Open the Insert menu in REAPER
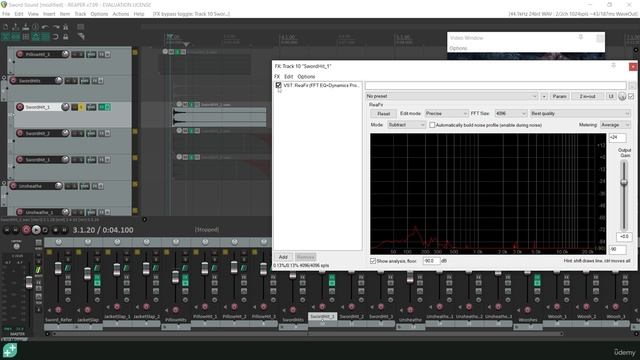This screenshot has height=360, width=640. pos(49,14)
